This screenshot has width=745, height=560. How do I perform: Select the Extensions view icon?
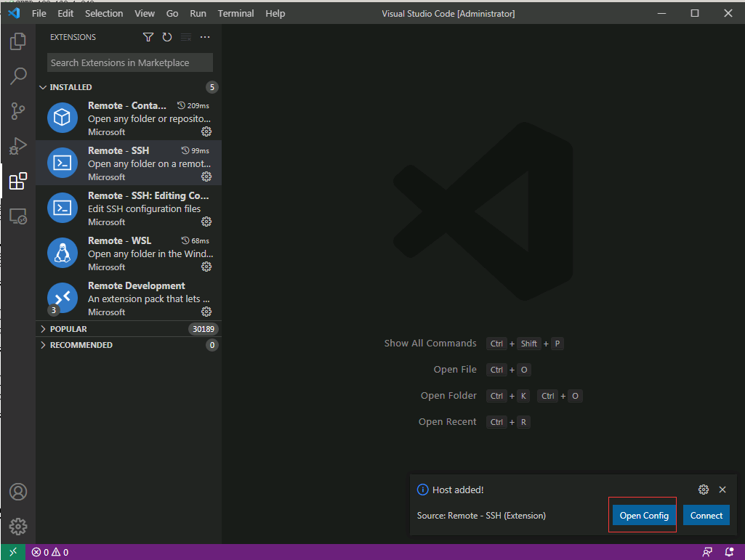18,181
